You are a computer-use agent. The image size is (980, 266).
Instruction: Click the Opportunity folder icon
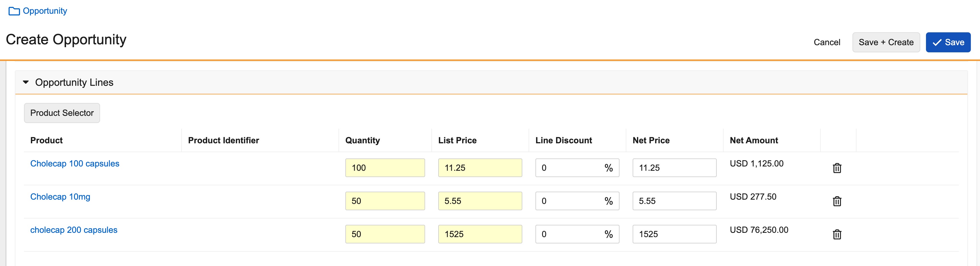pyautogui.click(x=14, y=11)
